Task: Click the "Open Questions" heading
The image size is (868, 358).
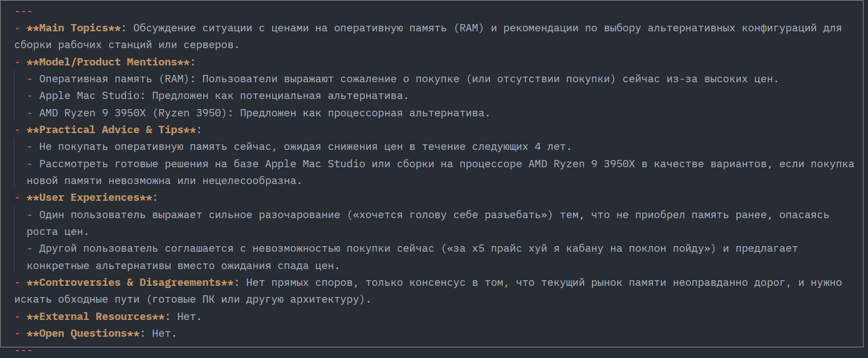Action: [x=83, y=333]
